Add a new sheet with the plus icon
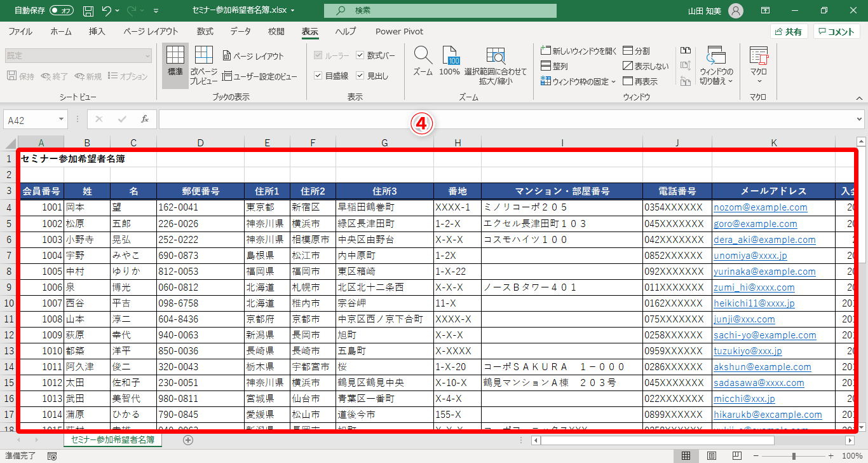868x463 pixels. click(x=188, y=439)
